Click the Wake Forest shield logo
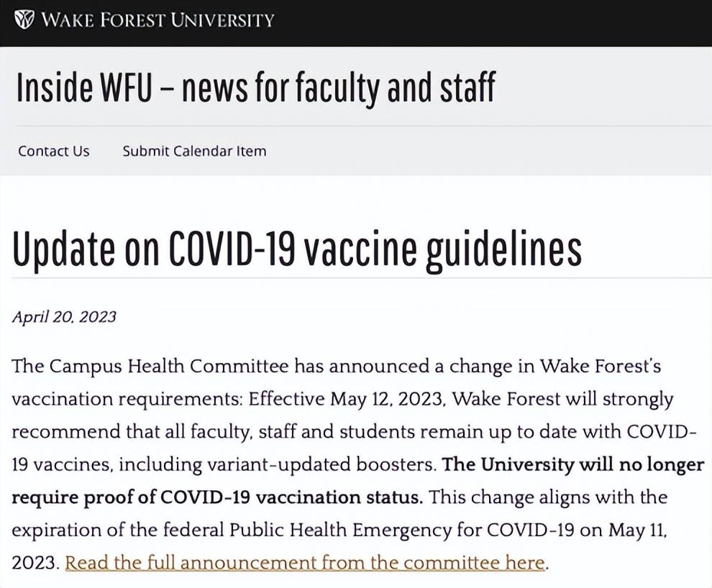The width and height of the screenshot is (712, 588). (25, 19)
